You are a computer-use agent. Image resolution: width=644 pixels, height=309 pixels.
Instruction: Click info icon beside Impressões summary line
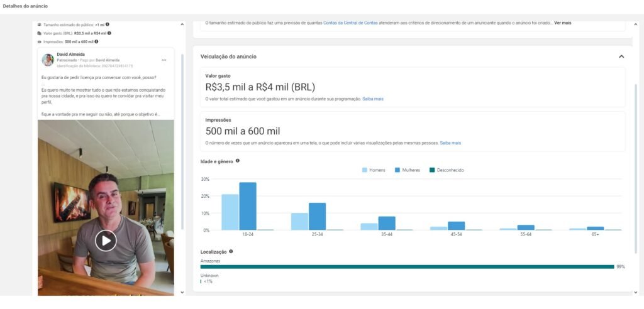(x=96, y=41)
